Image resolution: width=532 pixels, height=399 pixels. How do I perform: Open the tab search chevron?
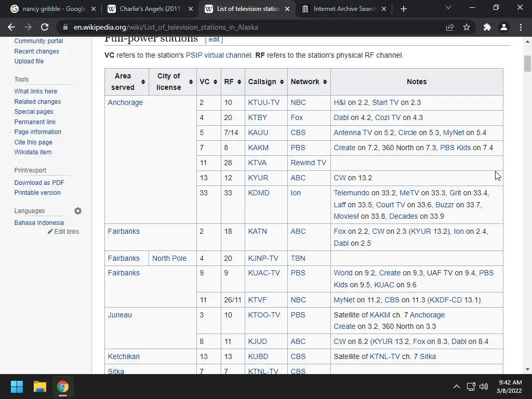tap(448, 7)
